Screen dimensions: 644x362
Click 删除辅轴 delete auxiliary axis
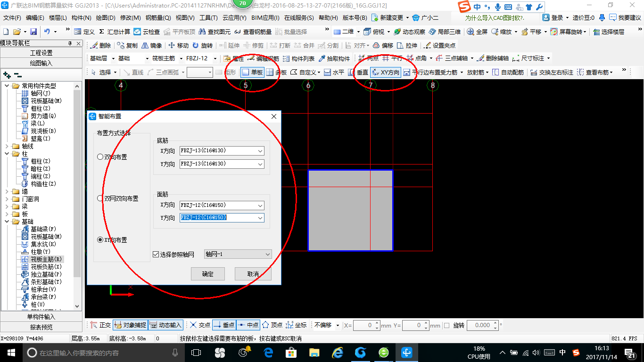pyautogui.click(x=493, y=58)
